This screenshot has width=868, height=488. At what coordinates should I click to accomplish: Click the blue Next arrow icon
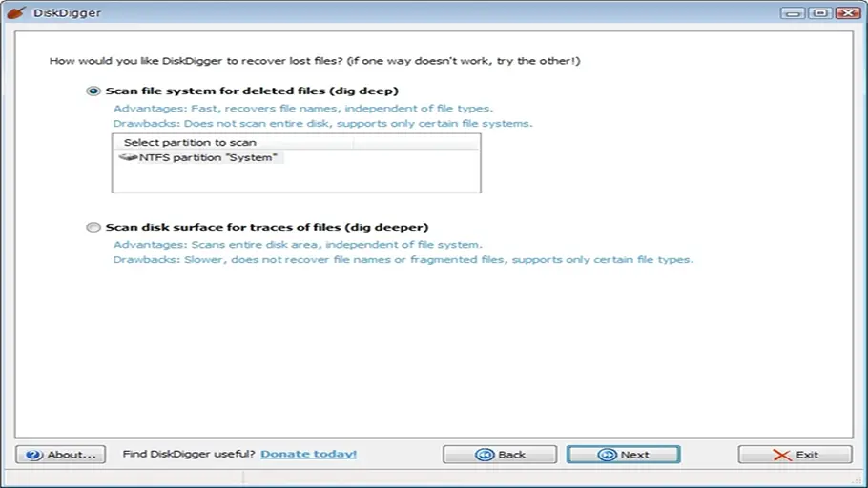click(607, 455)
